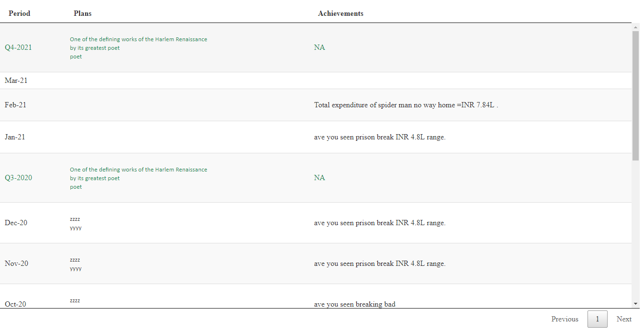Click the Previous pagination link

[565, 319]
